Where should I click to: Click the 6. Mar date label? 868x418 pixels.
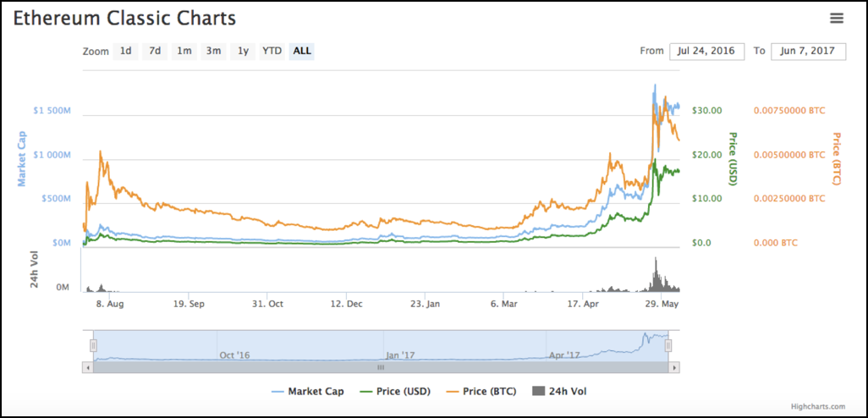pos(503,304)
